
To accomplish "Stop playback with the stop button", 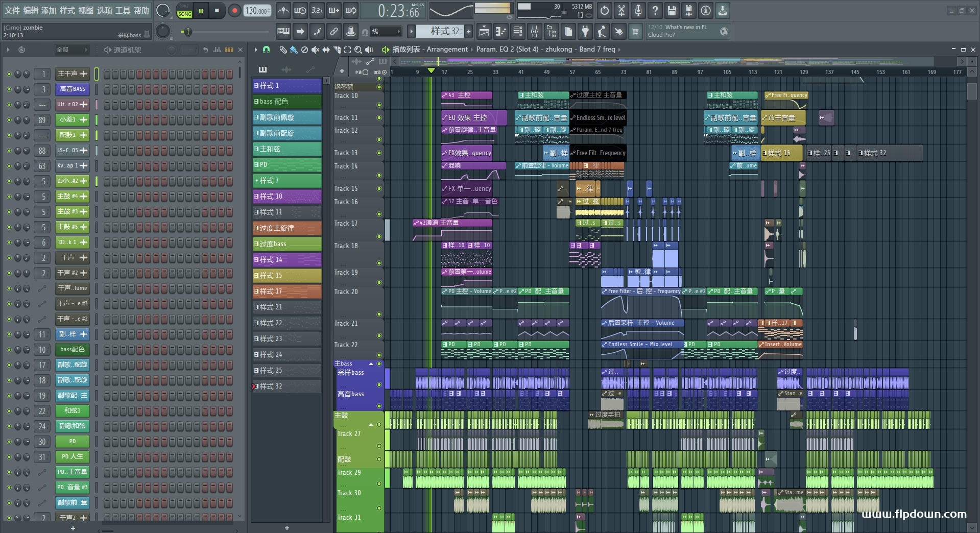I will coord(217,11).
